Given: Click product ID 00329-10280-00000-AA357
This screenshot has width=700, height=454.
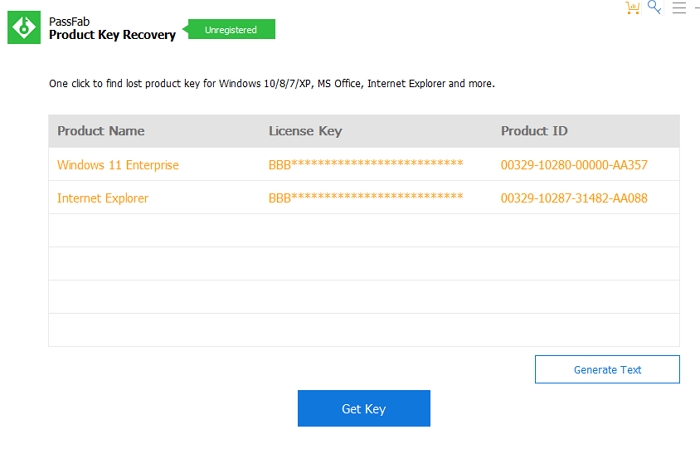Looking at the screenshot, I should coord(574,165).
